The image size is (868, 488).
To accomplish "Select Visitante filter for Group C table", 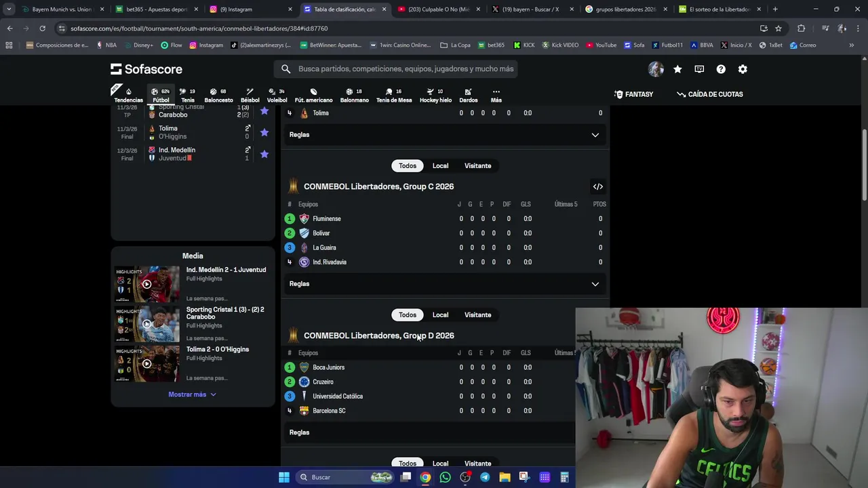I will click(477, 165).
